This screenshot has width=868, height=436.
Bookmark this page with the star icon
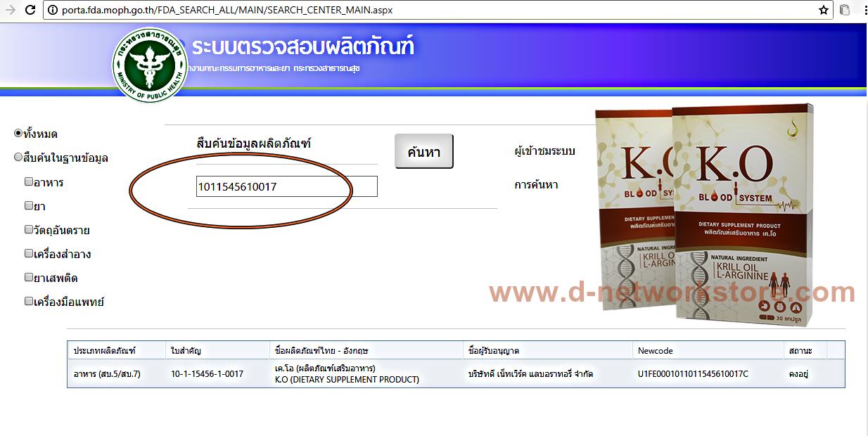tap(824, 11)
